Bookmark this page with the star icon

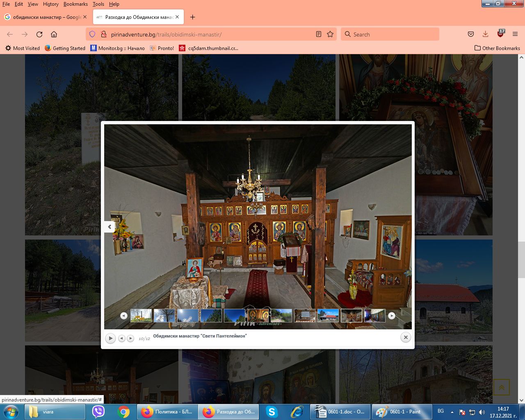tap(330, 34)
